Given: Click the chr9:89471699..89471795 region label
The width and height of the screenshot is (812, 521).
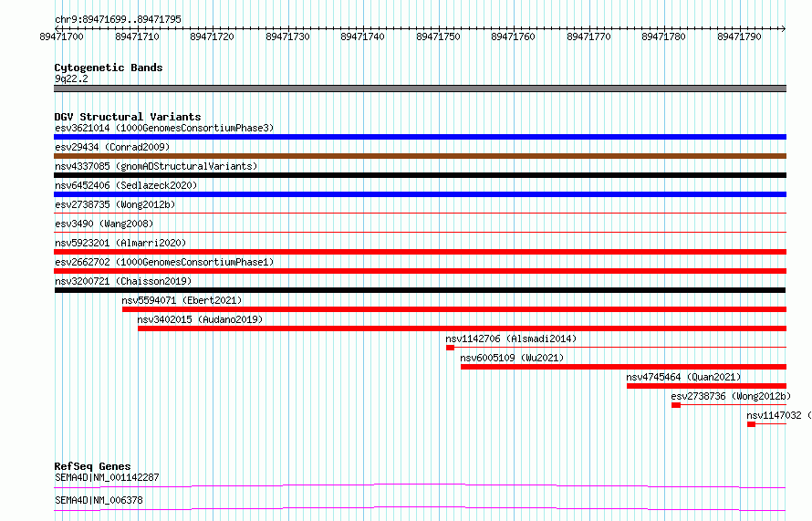Looking at the screenshot, I should (x=118, y=19).
